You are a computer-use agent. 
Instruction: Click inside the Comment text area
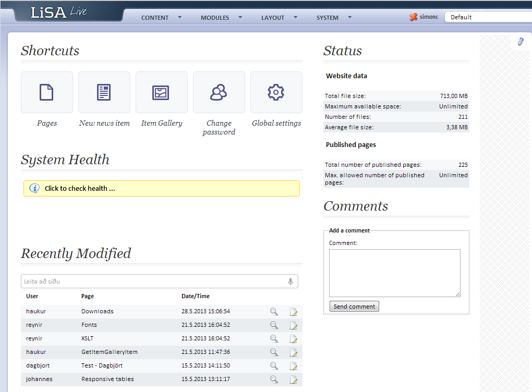pos(394,273)
